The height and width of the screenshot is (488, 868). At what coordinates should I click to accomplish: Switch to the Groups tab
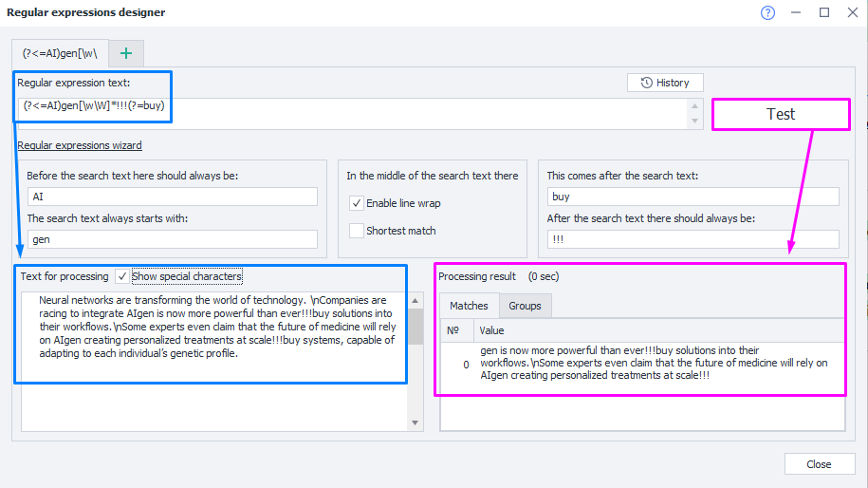coord(526,306)
